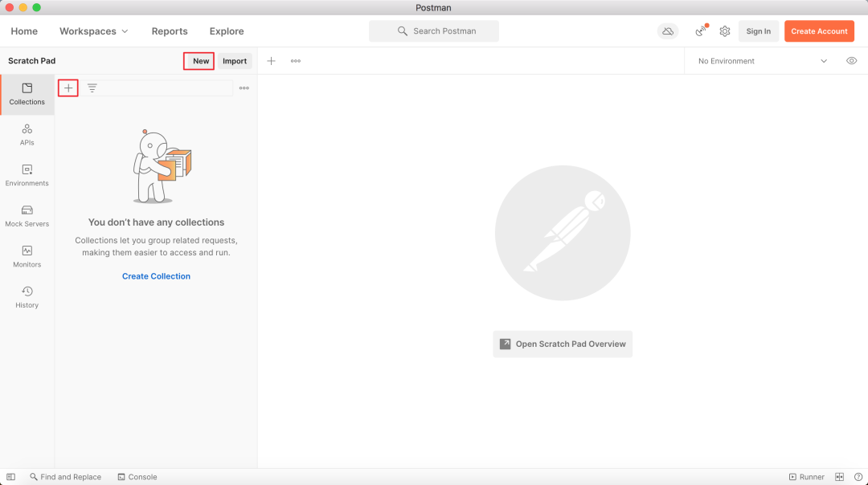Click the 'You don't have any collections' heading
The width and height of the screenshot is (868, 485).
tap(156, 222)
